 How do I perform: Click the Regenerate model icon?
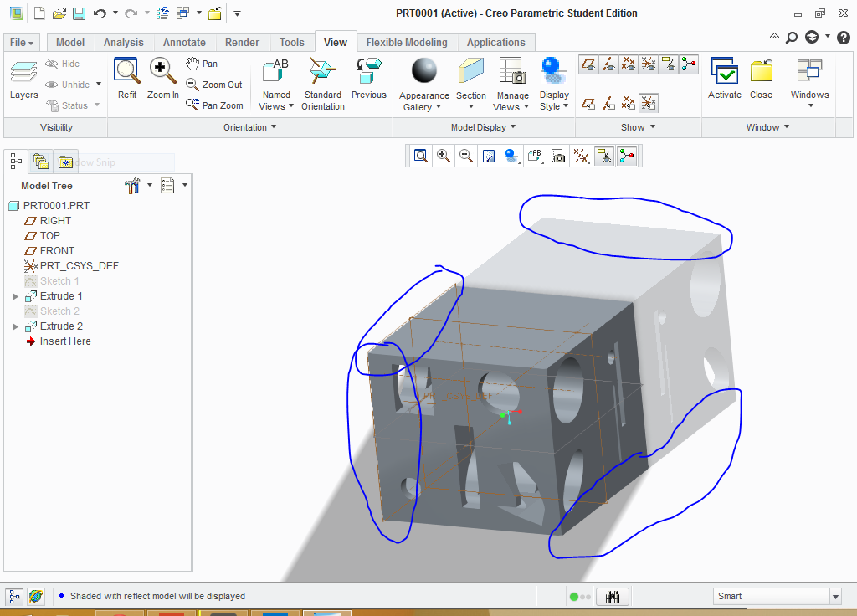(162, 13)
